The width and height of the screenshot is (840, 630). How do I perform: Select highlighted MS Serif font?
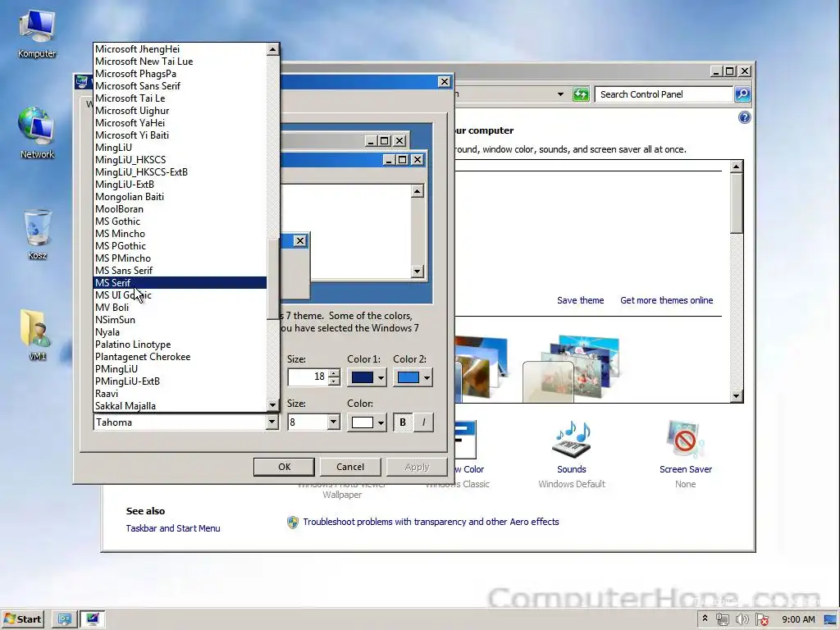coord(180,283)
